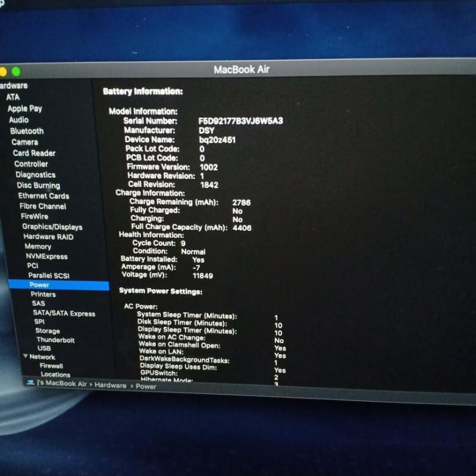Viewport: 476px width, 476px height.
Task: Open the Graphics/Displays section
Action: coord(52,227)
